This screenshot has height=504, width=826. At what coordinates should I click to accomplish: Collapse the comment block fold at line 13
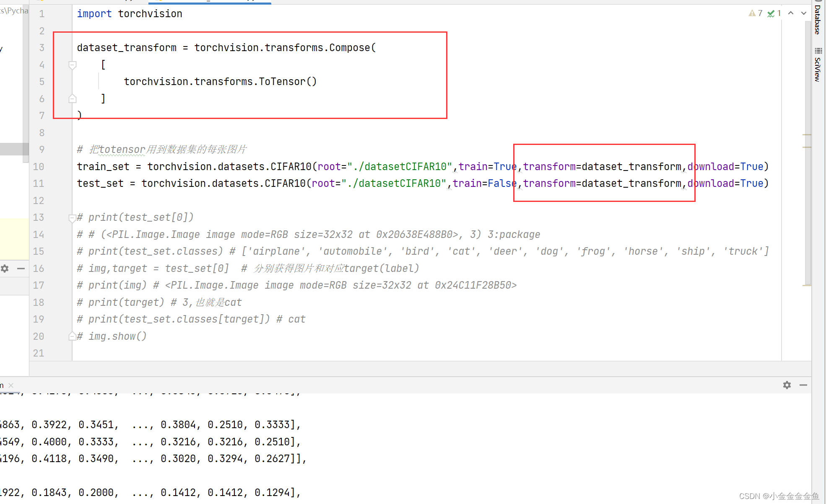(x=72, y=218)
